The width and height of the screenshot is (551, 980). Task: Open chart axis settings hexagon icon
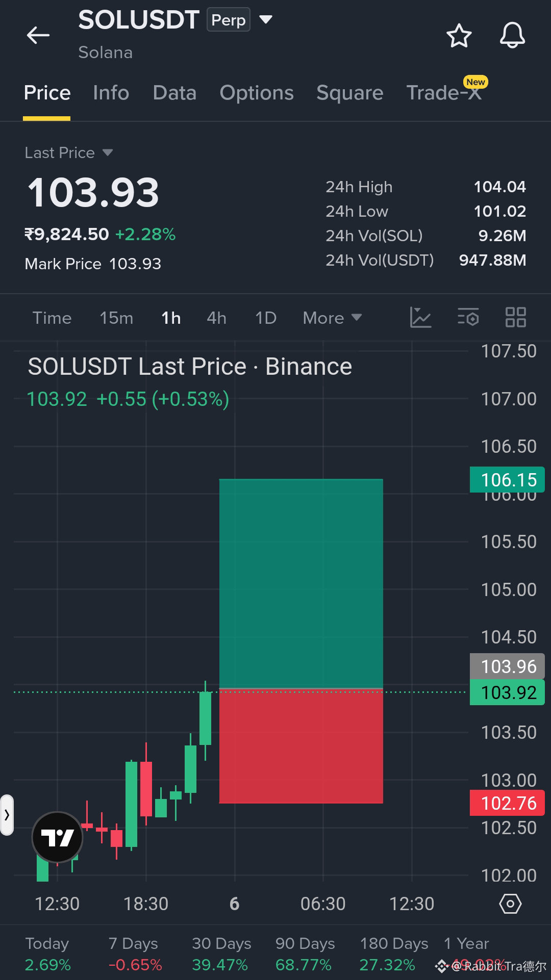510,904
